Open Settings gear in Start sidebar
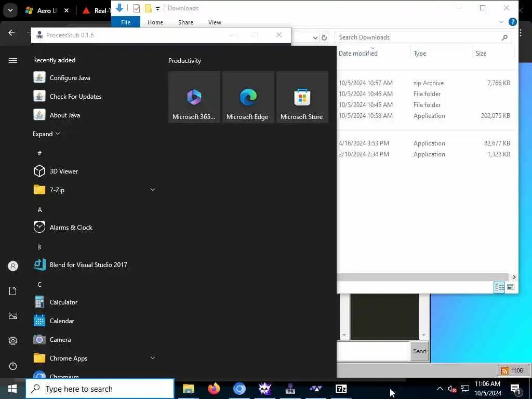 13,341
